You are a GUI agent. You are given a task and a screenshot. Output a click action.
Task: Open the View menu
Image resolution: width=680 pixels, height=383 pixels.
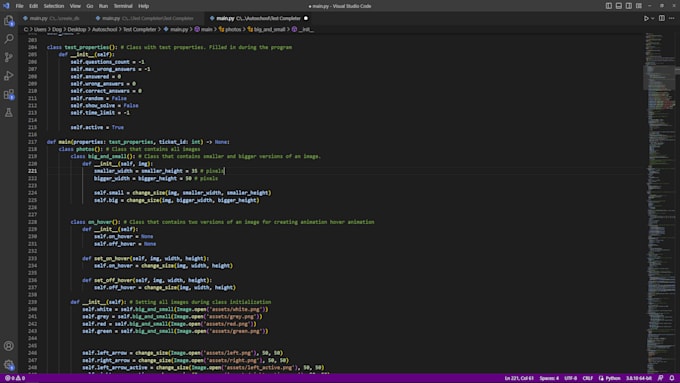pyautogui.click(x=75, y=6)
